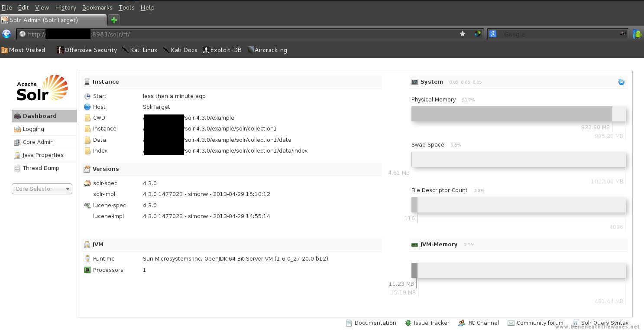Click the Instance section server icon
Screen dimensions: 644x333
[x=87, y=82]
